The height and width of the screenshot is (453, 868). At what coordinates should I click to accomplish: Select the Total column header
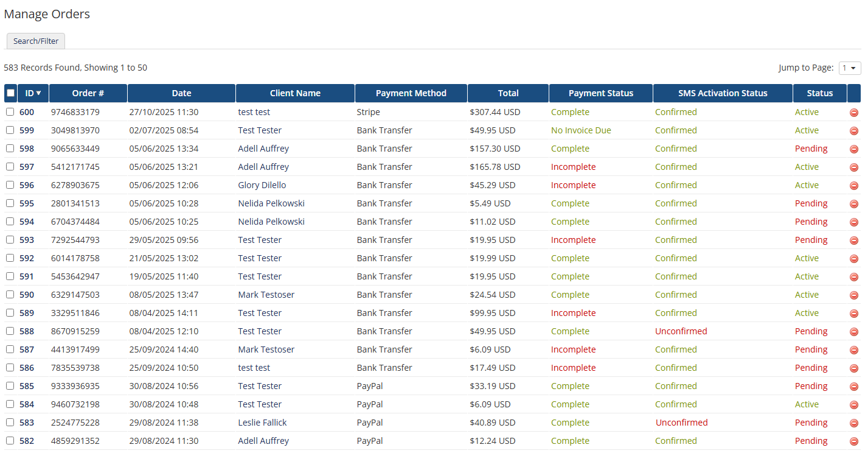click(x=508, y=93)
